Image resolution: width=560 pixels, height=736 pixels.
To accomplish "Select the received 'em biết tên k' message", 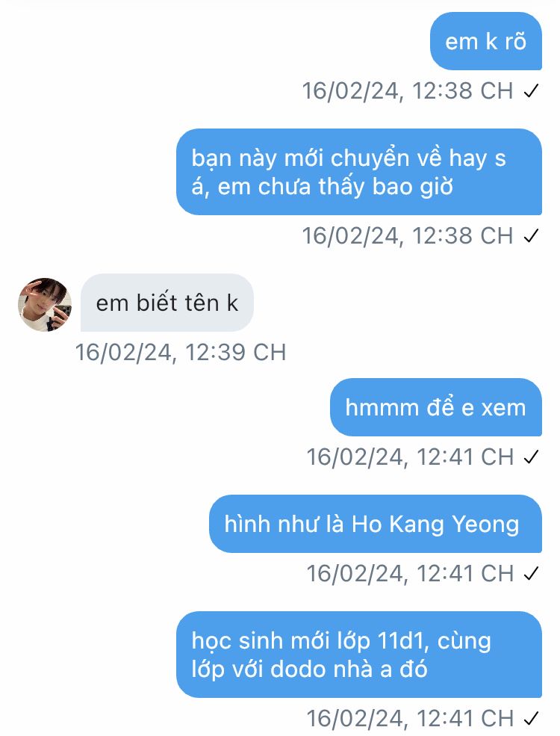I will (167, 303).
